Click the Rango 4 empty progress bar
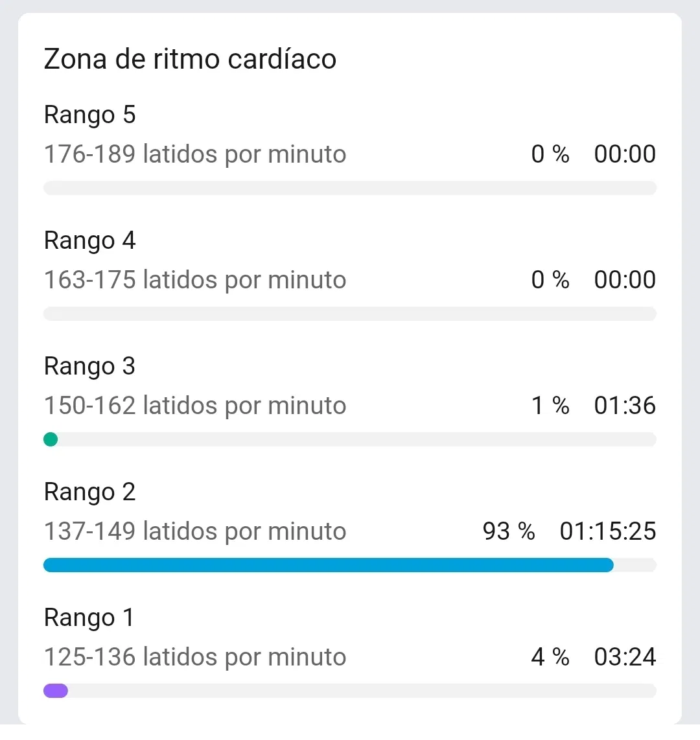 pyautogui.click(x=350, y=314)
